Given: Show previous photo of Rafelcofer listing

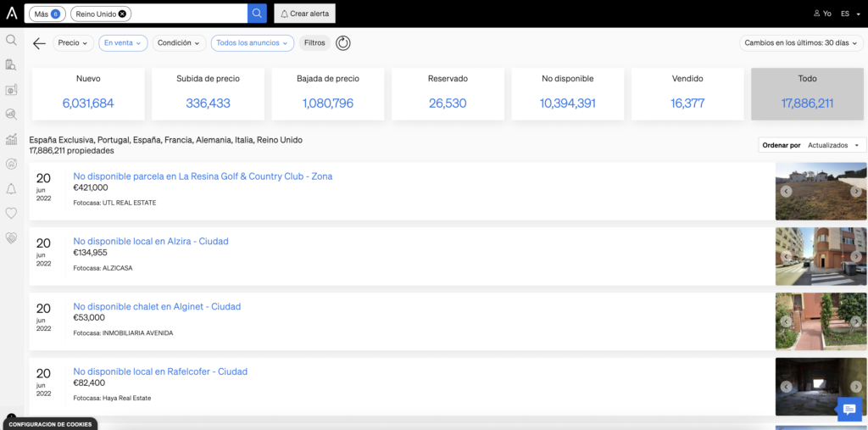Looking at the screenshot, I should 786,387.
